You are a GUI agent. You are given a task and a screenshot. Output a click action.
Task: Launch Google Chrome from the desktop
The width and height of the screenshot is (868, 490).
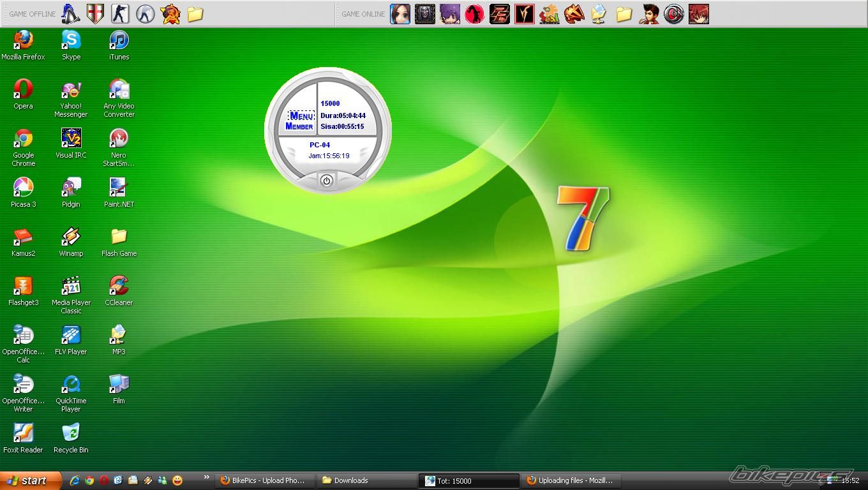coord(23,139)
